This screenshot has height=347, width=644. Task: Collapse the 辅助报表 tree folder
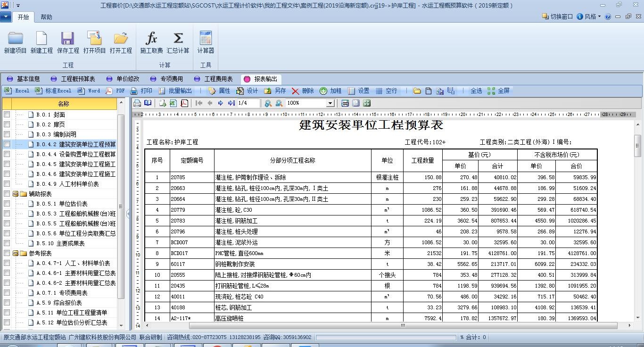pyautogui.click(x=16, y=194)
